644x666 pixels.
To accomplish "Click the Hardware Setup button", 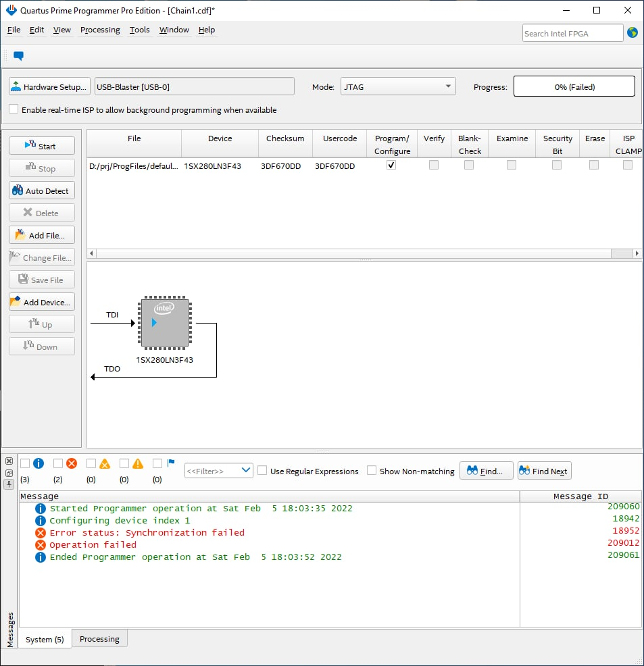I will click(49, 86).
